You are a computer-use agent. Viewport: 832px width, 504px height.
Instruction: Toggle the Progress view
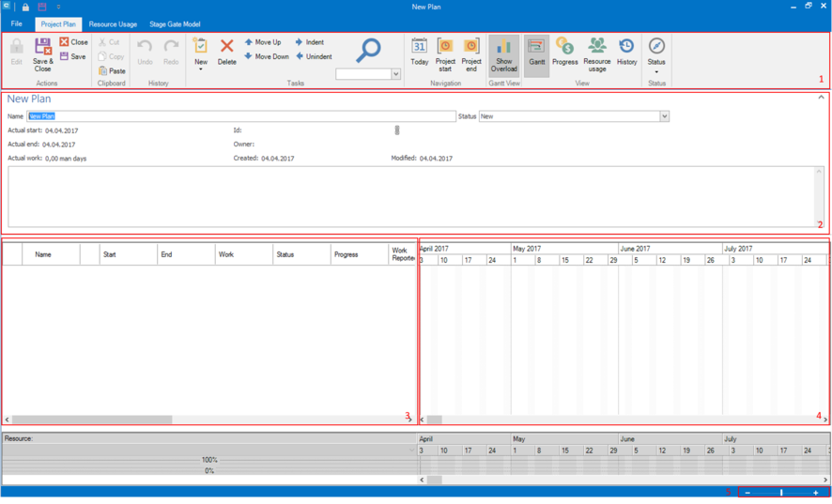coord(564,53)
